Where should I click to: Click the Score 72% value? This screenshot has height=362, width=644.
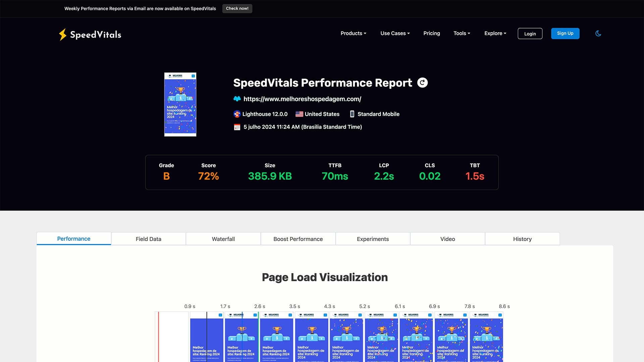[208, 176]
